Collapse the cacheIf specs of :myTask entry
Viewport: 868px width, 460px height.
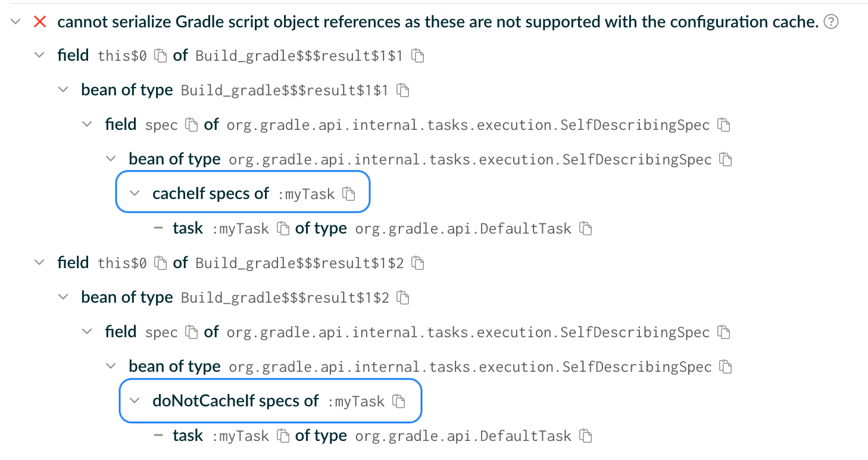pyautogui.click(x=135, y=193)
